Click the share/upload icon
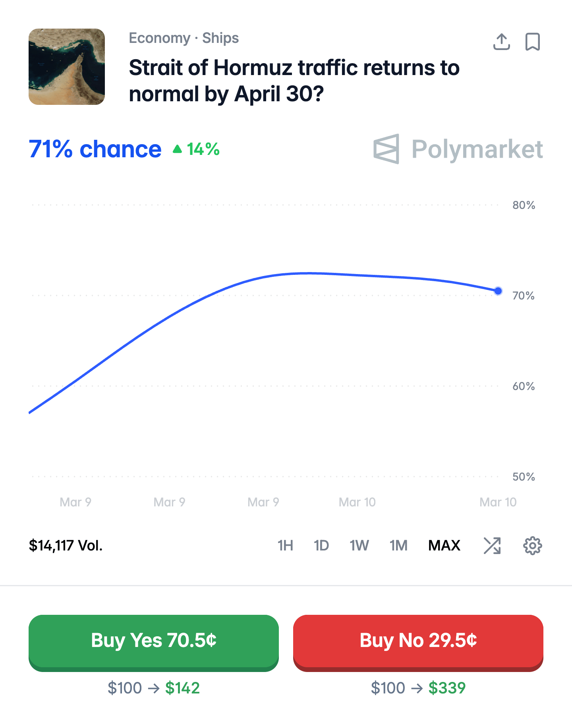Screen dimensions: 572x728 coord(501,42)
